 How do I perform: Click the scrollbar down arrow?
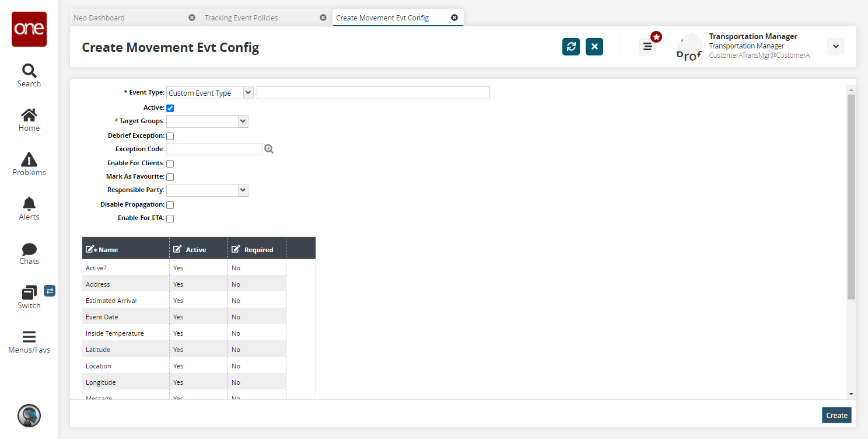coord(850,395)
